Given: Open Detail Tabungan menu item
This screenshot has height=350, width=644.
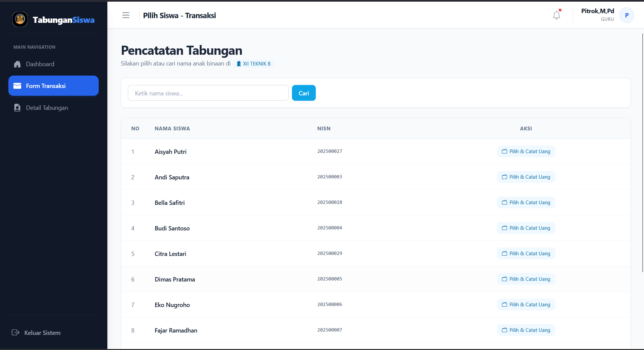Looking at the screenshot, I should [53, 108].
